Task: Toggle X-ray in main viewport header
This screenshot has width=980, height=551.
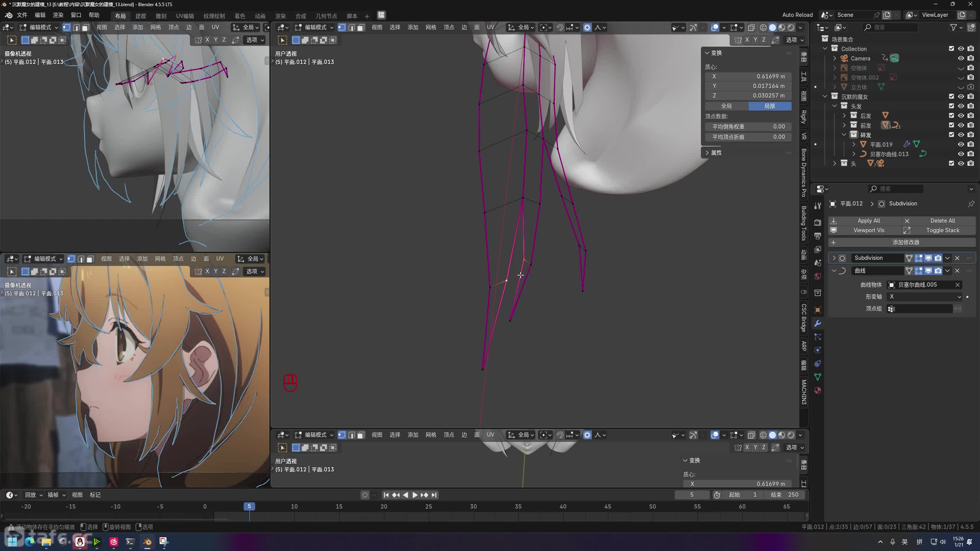Action: coord(751,28)
